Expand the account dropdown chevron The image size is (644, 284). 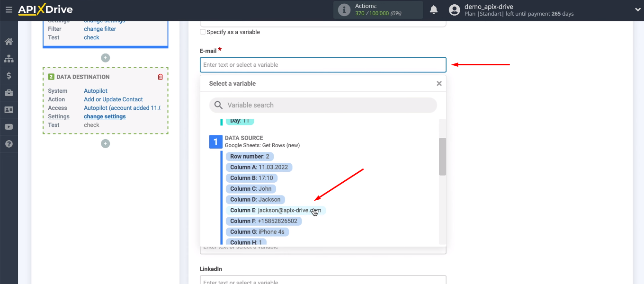point(637,9)
